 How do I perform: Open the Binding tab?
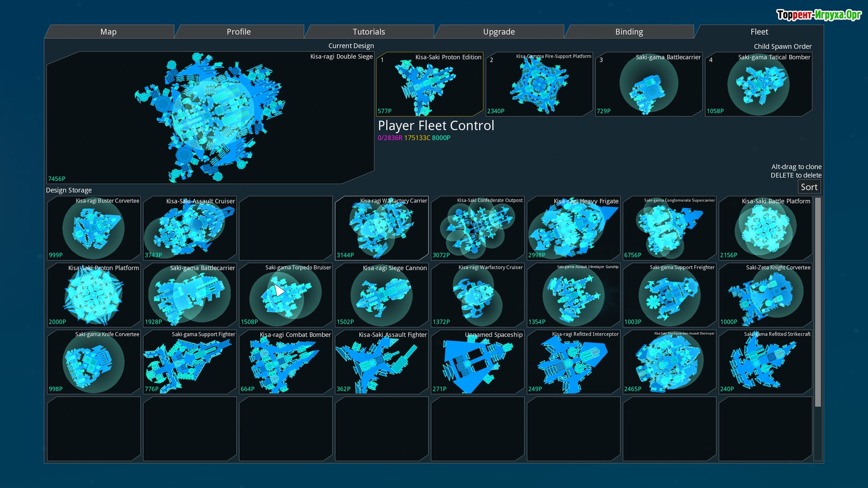coord(629,32)
